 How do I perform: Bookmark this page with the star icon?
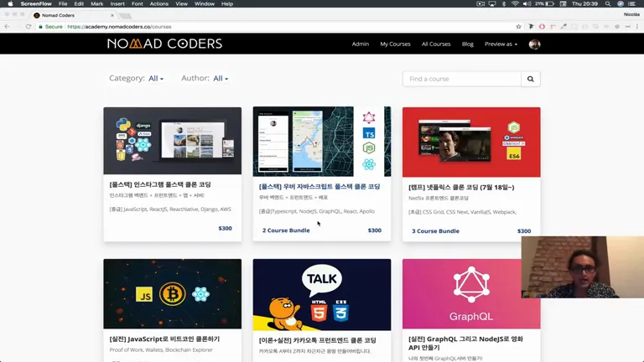(x=518, y=27)
